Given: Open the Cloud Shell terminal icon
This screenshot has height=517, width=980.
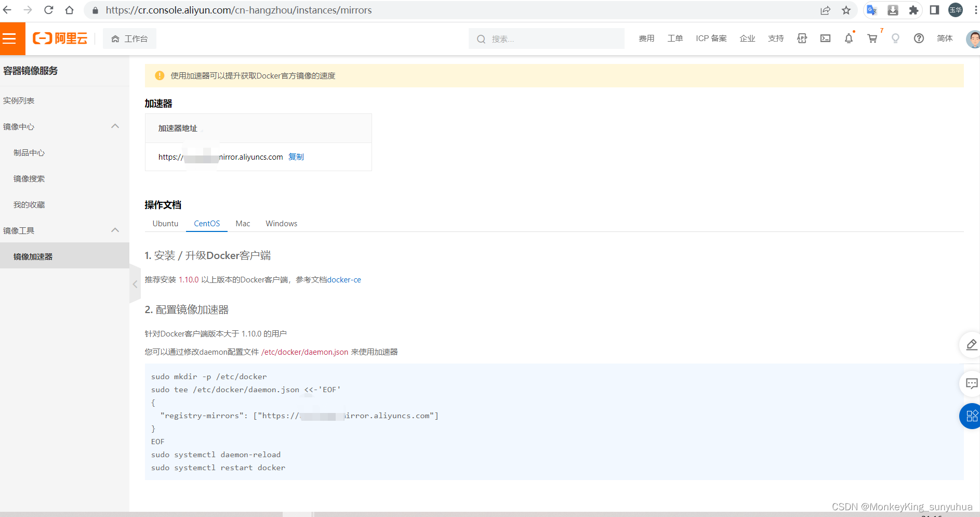Looking at the screenshot, I should [x=825, y=38].
